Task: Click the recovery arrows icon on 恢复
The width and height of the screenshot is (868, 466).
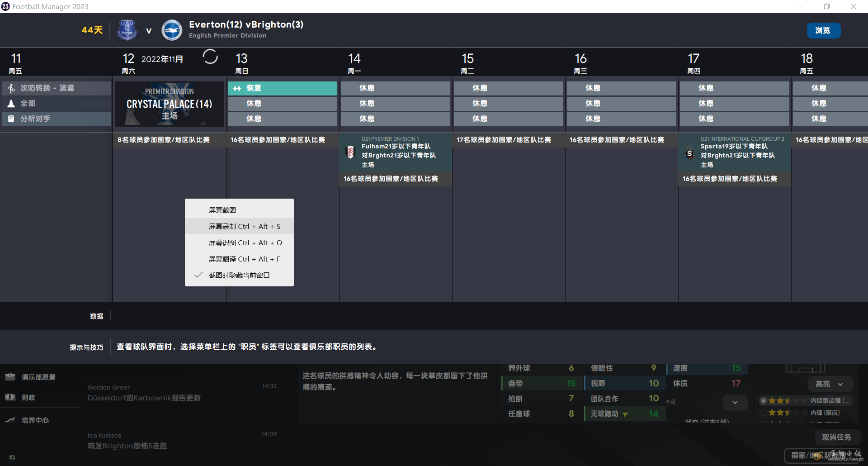Action: [x=237, y=89]
